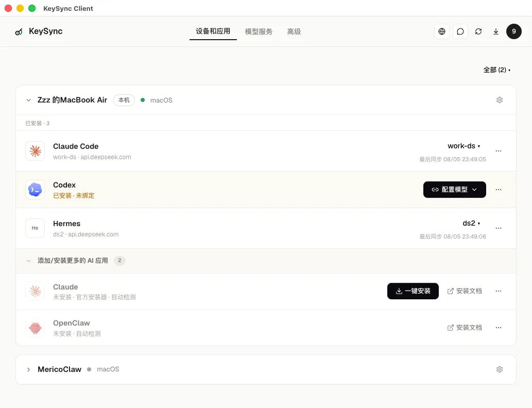This screenshot has width=532, height=408.
Task: Click 最后同步 08/05 23:49:05 timestamp
Action: pyautogui.click(x=453, y=159)
